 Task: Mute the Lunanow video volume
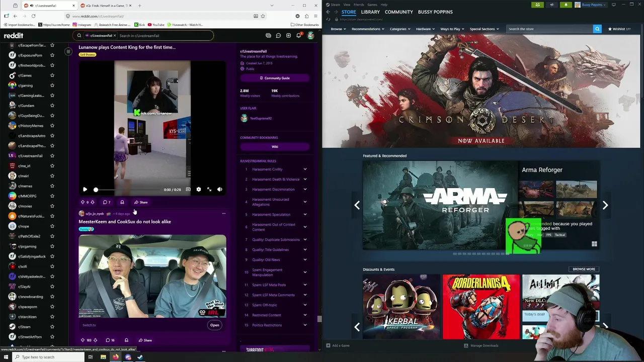pos(219,190)
